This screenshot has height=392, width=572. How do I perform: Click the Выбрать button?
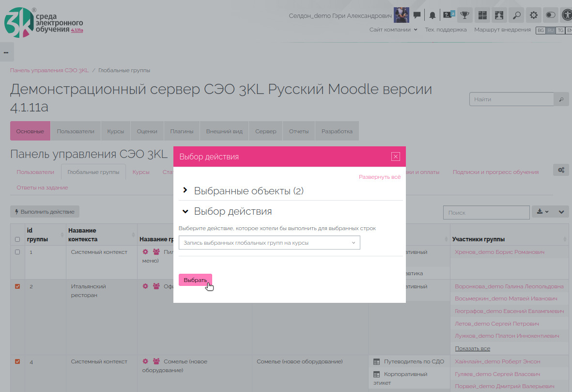(x=195, y=280)
